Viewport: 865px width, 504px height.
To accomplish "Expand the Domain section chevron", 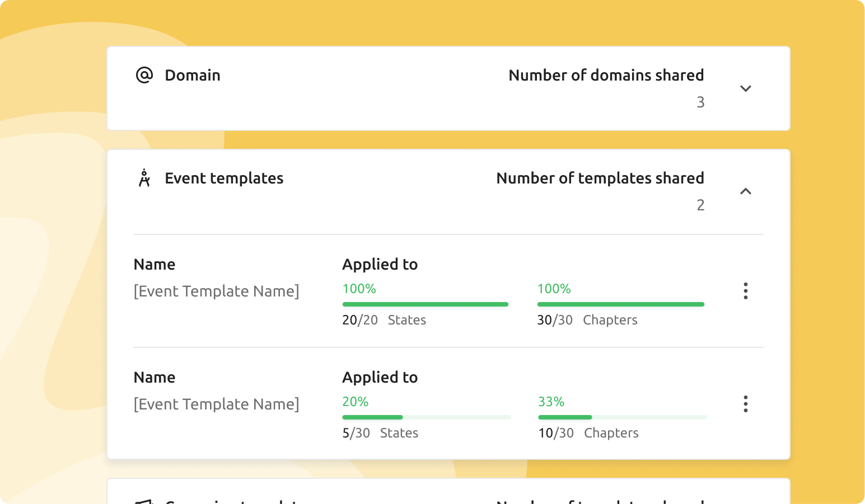I will pos(745,88).
